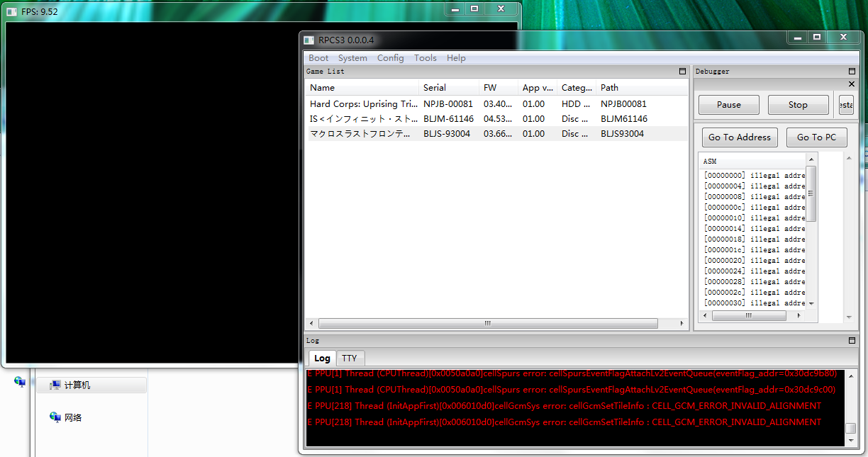
Task: Switch to the TTY tab
Action: point(350,359)
